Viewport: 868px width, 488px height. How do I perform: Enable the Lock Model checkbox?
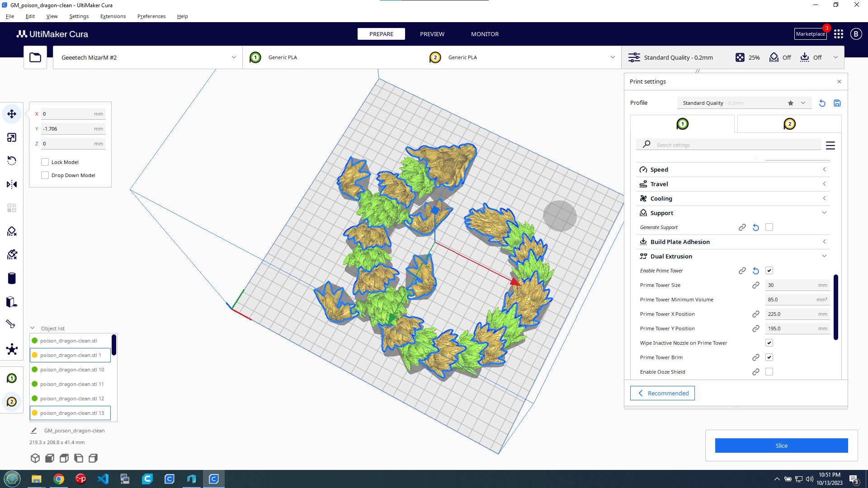45,162
